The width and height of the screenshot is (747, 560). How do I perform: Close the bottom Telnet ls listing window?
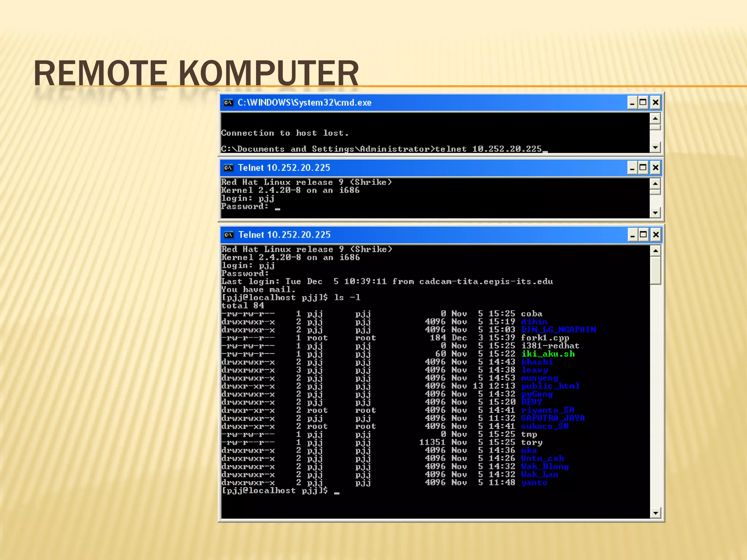coord(656,235)
